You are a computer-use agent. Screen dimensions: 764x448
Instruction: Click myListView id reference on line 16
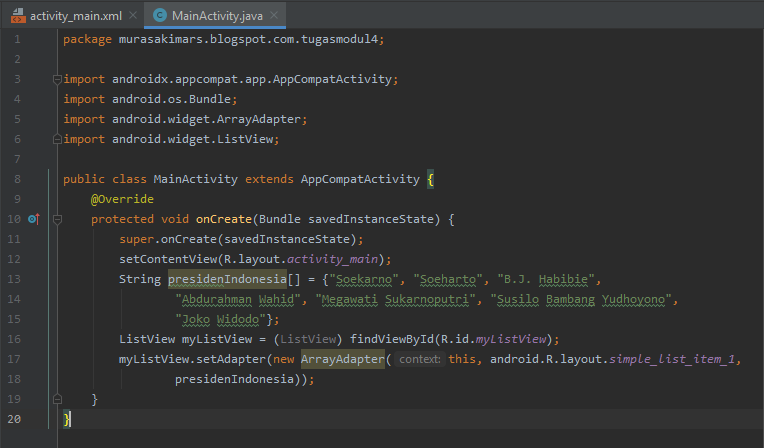pyautogui.click(x=511, y=339)
